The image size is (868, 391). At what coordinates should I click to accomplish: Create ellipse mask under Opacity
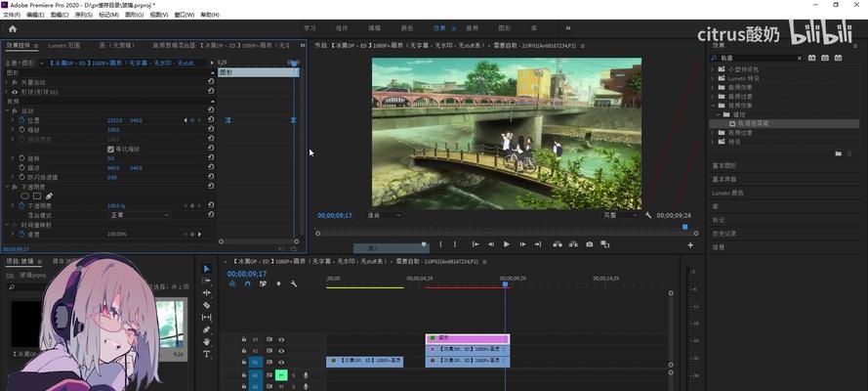(x=25, y=196)
